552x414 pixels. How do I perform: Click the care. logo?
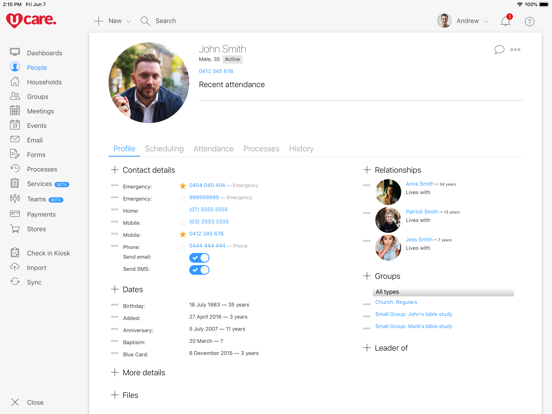[x=31, y=20]
